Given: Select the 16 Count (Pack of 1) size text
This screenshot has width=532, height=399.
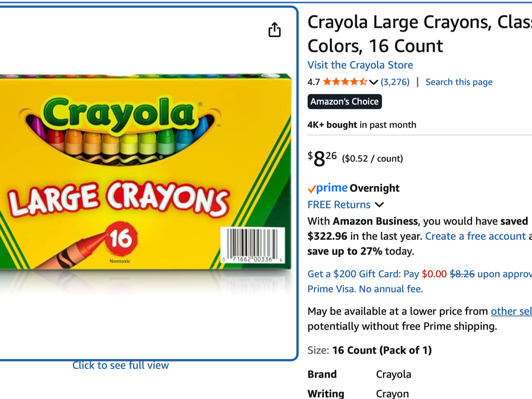Looking at the screenshot, I should coord(382,350).
